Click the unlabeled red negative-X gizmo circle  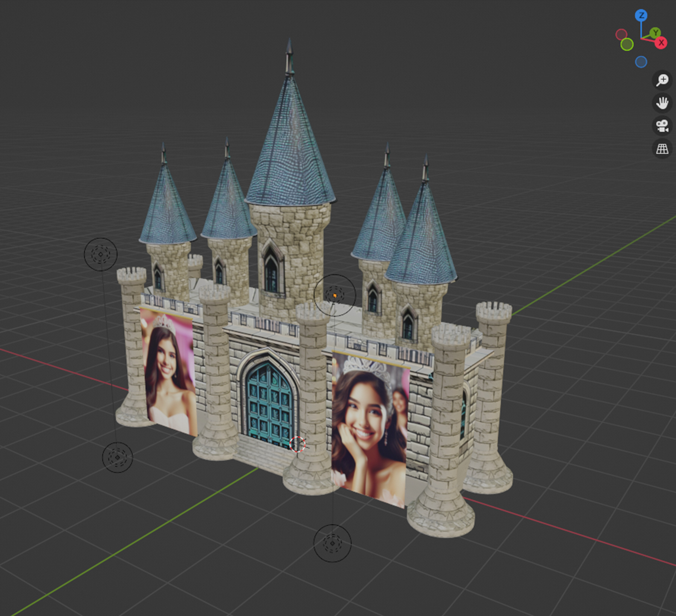pos(621,34)
